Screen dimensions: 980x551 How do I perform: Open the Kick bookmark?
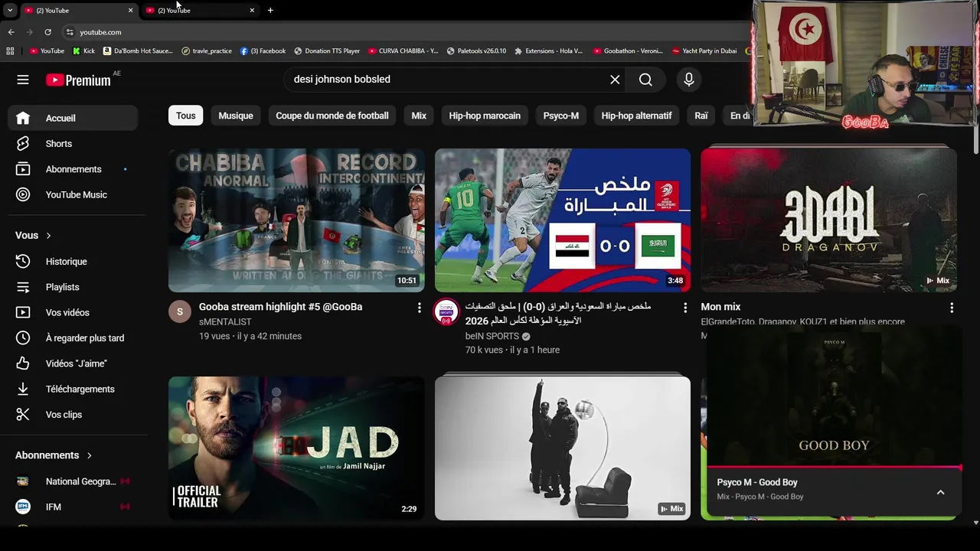tap(83, 51)
